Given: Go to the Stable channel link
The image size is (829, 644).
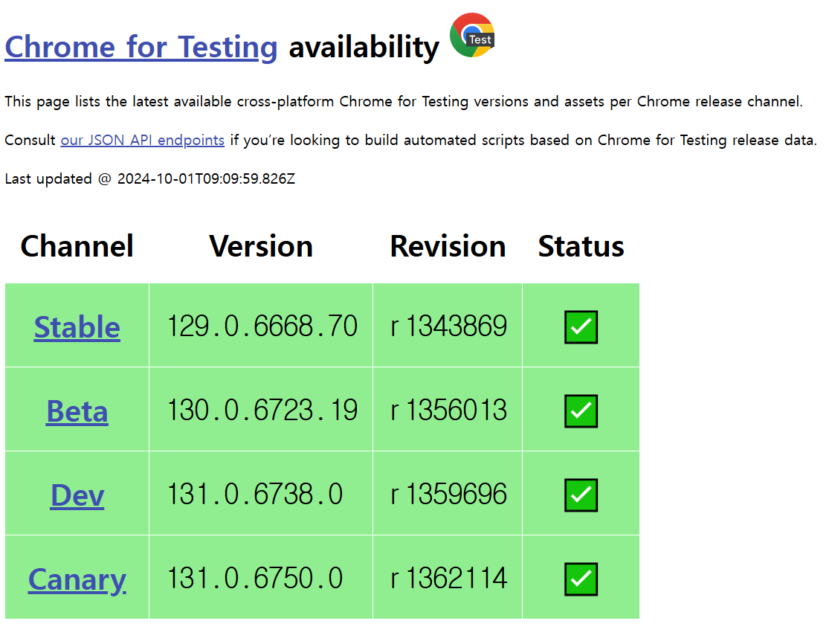Looking at the screenshot, I should [x=77, y=326].
